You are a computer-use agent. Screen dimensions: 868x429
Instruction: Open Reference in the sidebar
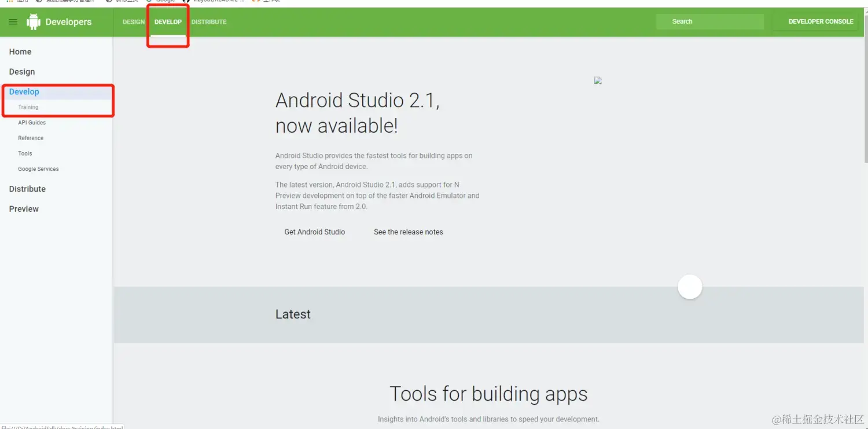pyautogui.click(x=31, y=138)
